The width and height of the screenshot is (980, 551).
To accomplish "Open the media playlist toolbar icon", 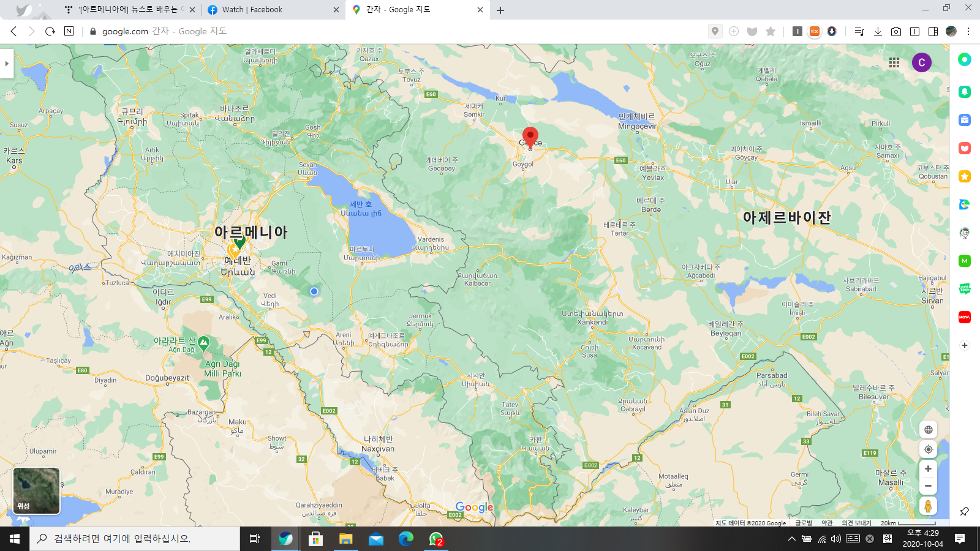I will pyautogui.click(x=859, y=31).
